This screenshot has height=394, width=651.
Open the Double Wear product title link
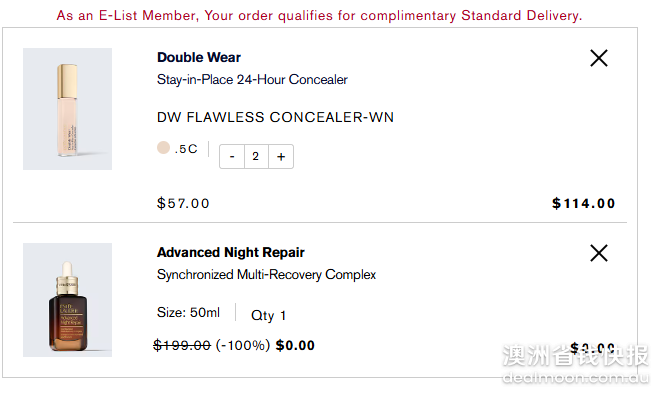point(199,57)
